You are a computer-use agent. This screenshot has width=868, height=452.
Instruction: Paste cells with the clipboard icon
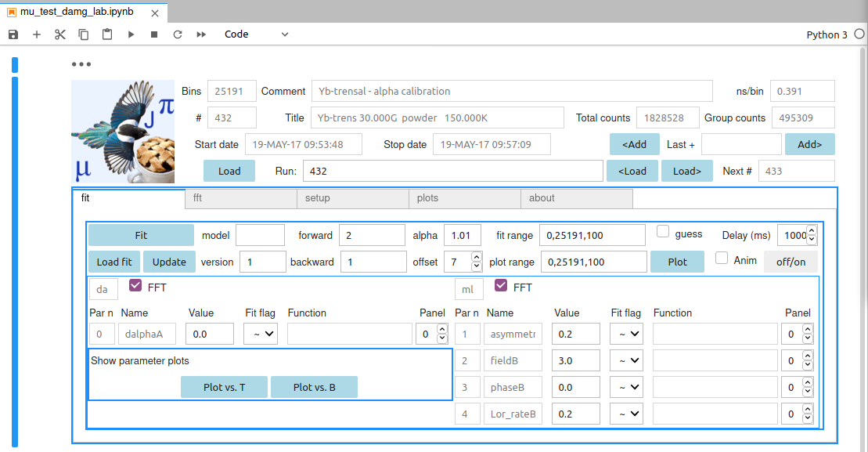[x=107, y=34]
